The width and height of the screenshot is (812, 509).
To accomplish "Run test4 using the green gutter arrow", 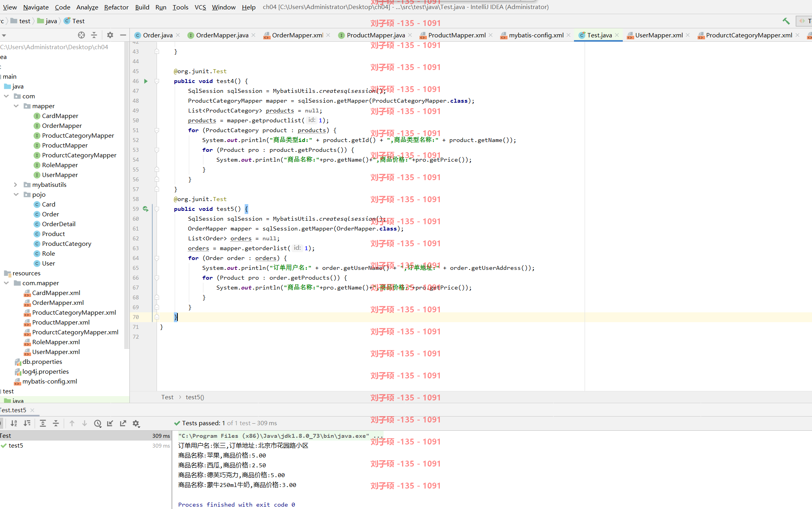I will tap(146, 81).
